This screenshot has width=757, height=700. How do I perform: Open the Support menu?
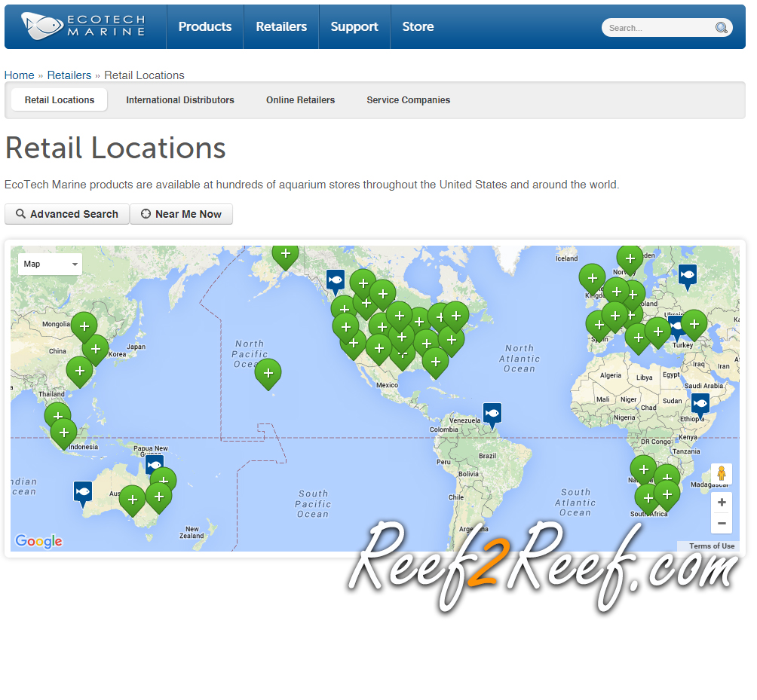tap(354, 26)
